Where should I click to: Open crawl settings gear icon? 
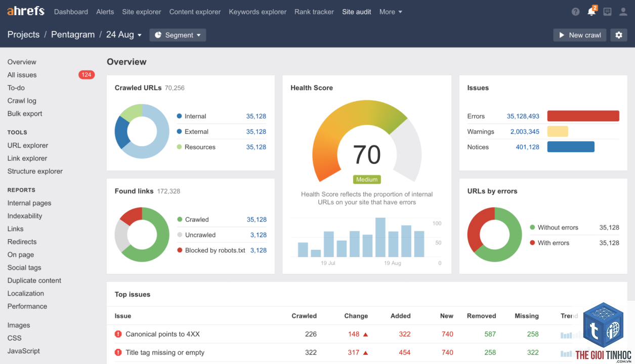[619, 35]
